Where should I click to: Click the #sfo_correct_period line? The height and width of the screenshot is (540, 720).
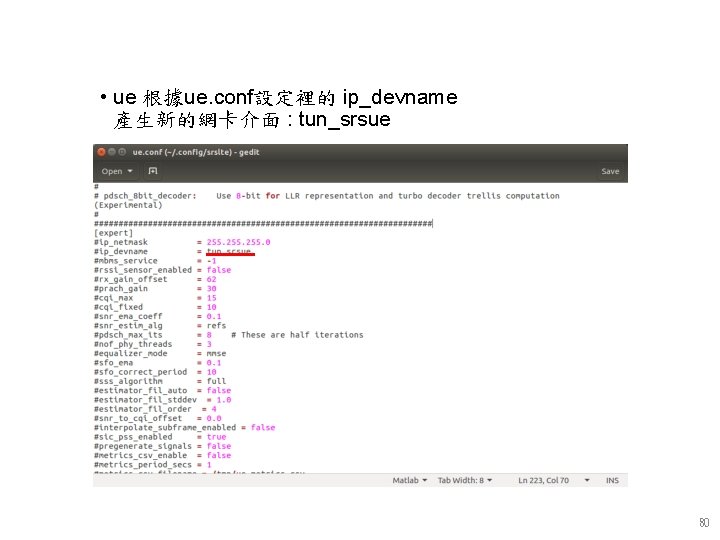point(155,372)
